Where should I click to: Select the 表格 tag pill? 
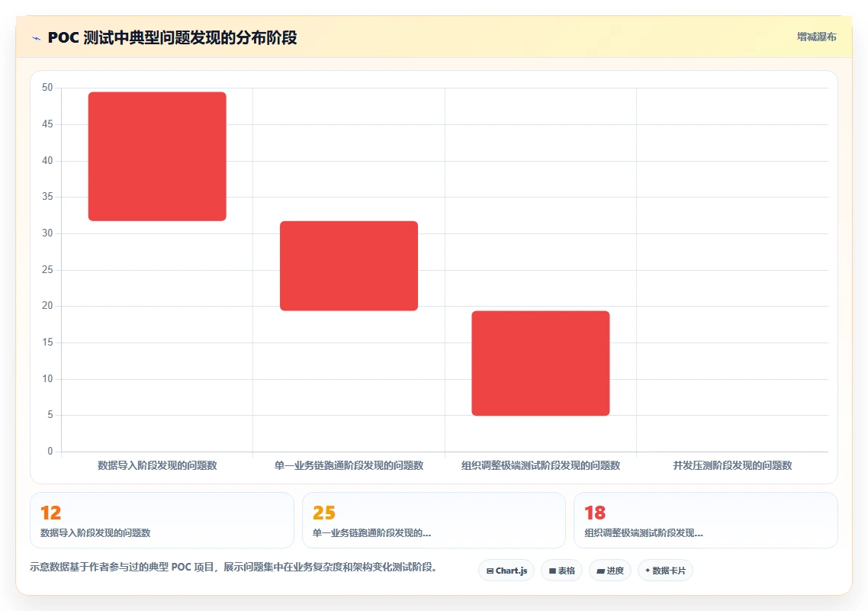click(x=562, y=571)
